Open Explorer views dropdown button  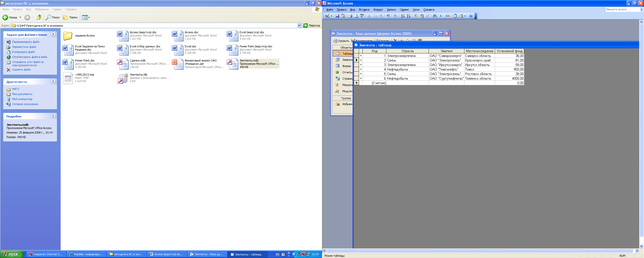(86, 17)
